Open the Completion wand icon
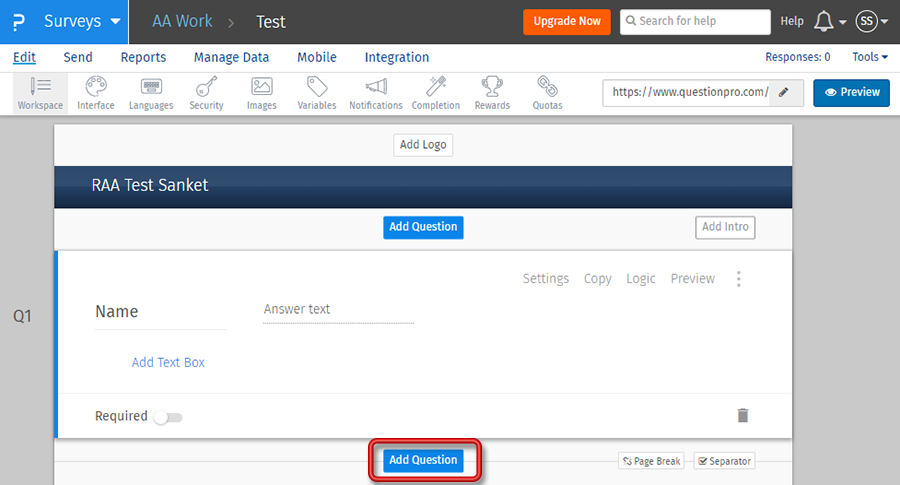900x485 pixels. (436, 93)
